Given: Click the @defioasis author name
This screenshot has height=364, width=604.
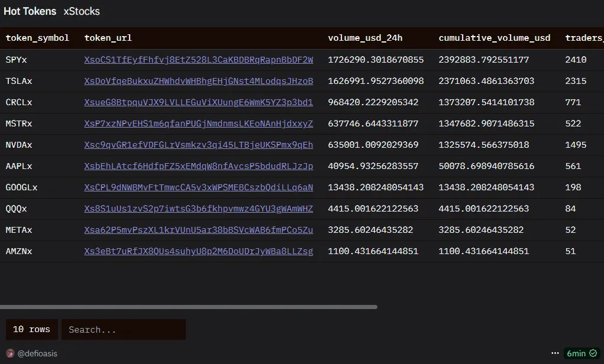Looking at the screenshot, I should 36,353.
